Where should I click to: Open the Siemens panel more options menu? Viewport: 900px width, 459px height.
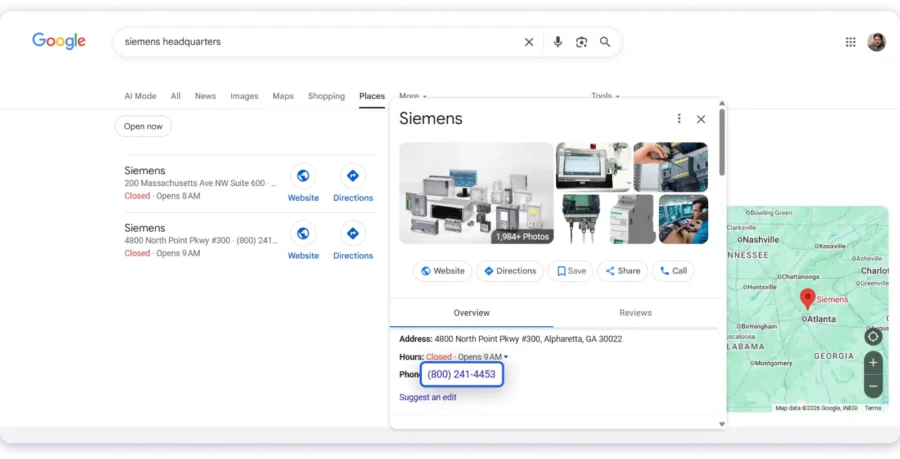click(679, 118)
